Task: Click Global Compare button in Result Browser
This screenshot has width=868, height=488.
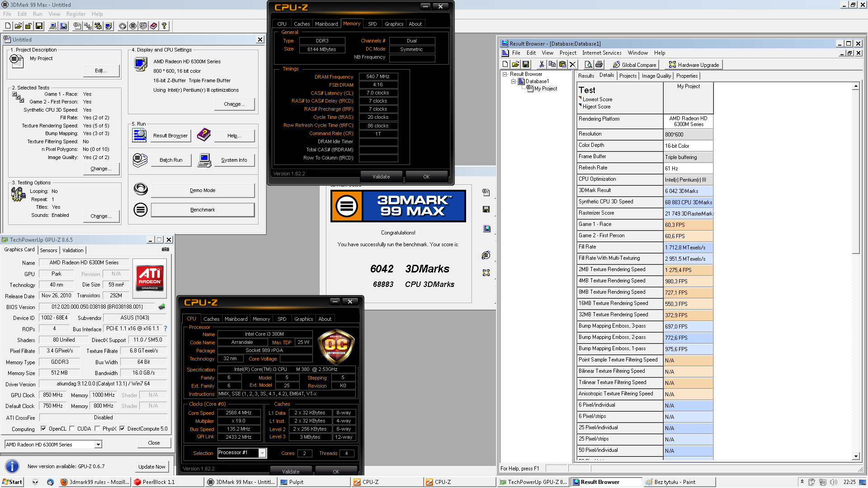Action: [634, 65]
